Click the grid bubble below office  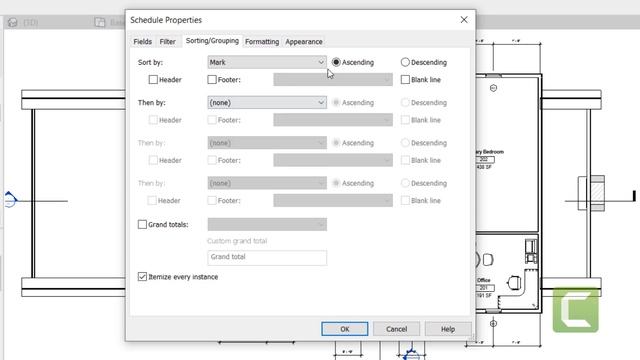pyautogui.click(x=493, y=323)
